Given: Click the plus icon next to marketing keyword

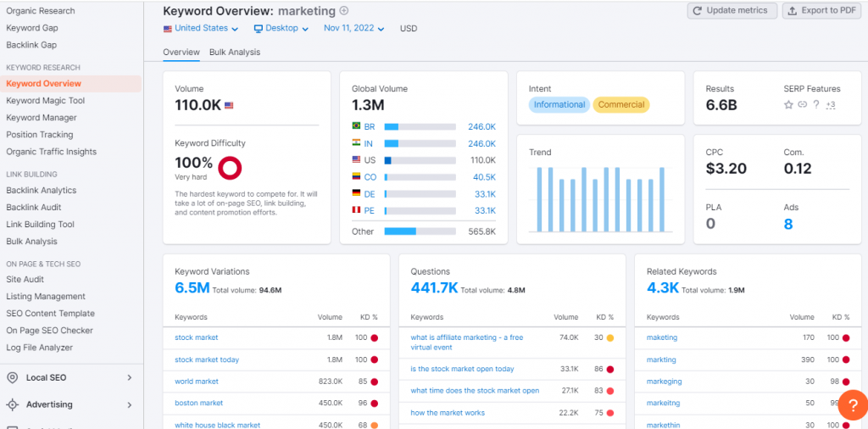Looking at the screenshot, I should coord(344,10).
